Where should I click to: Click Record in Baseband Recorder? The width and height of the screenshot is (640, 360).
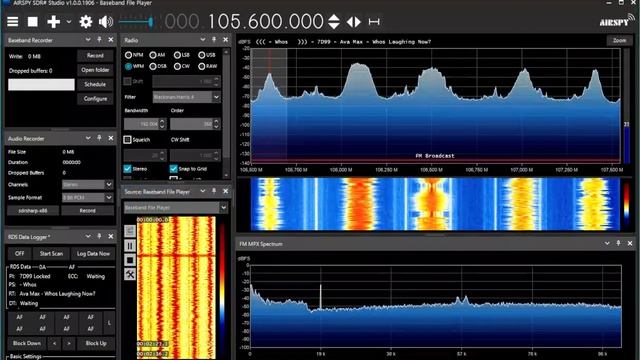[95, 56]
